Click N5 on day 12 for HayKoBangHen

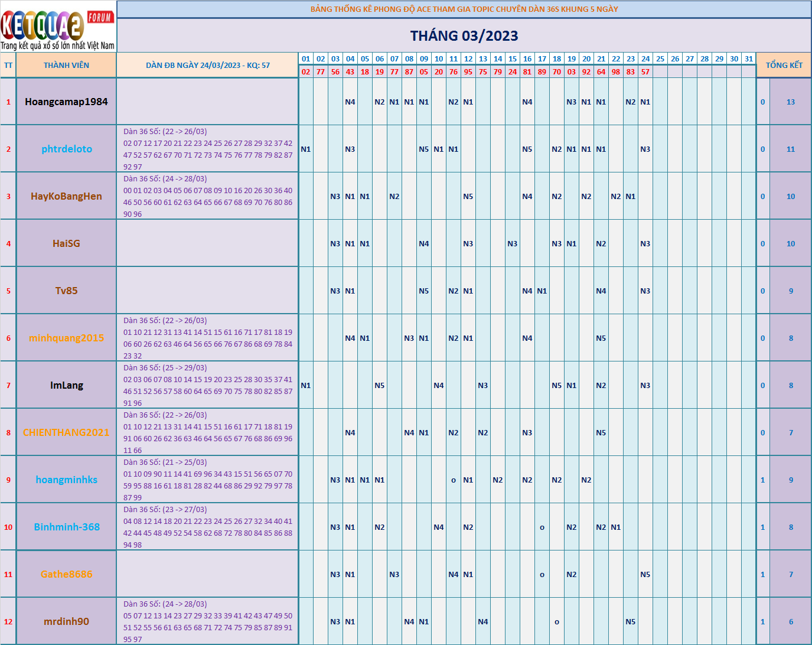tap(468, 196)
